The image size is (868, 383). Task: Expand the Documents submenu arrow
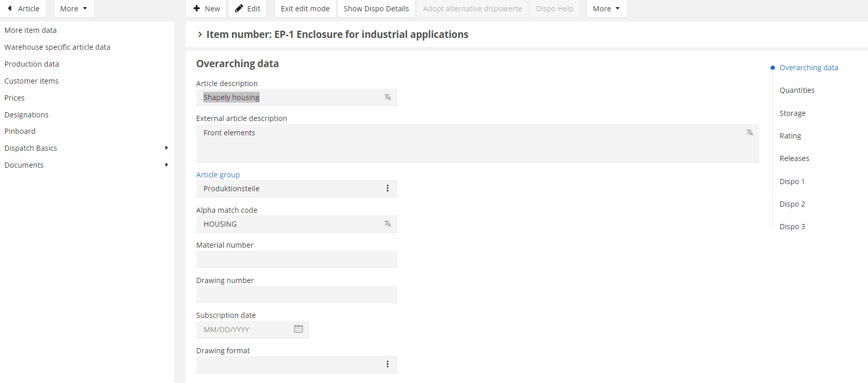(x=166, y=165)
